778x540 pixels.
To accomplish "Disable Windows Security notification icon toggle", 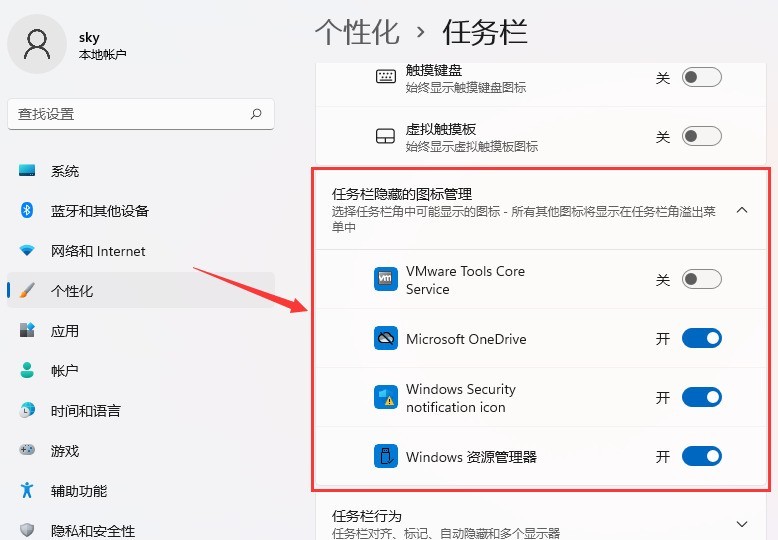I will (x=702, y=398).
